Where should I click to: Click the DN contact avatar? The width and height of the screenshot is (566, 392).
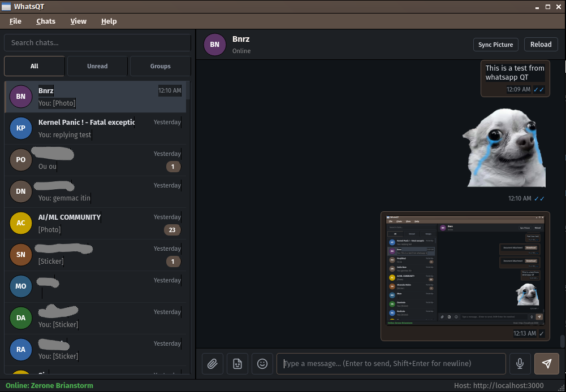pyautogui.click(x=21, y=191)
